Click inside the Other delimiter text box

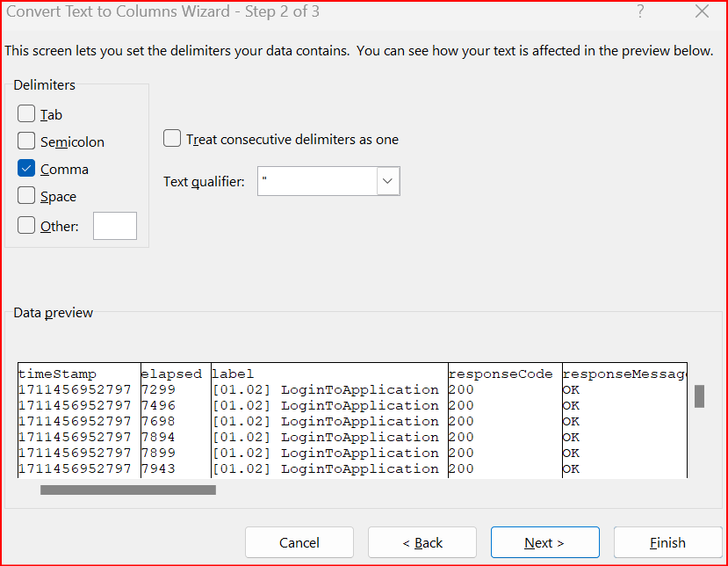point(114,225)
